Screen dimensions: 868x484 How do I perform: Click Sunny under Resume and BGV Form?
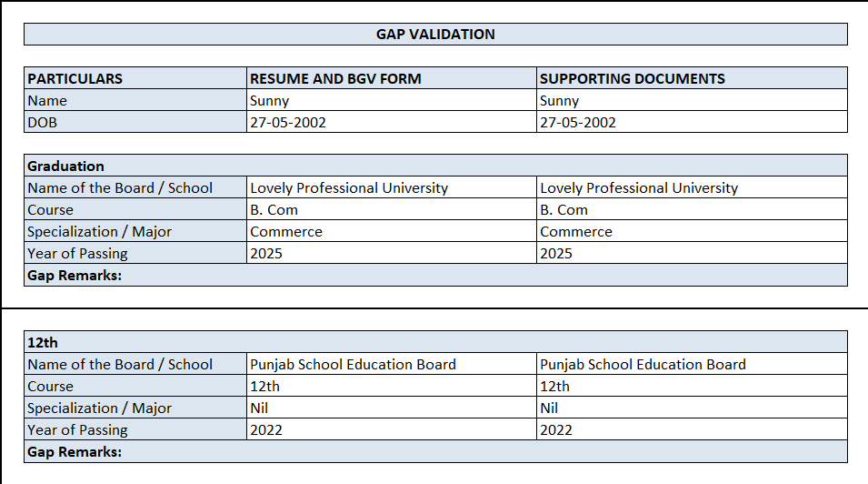[270, 101]
